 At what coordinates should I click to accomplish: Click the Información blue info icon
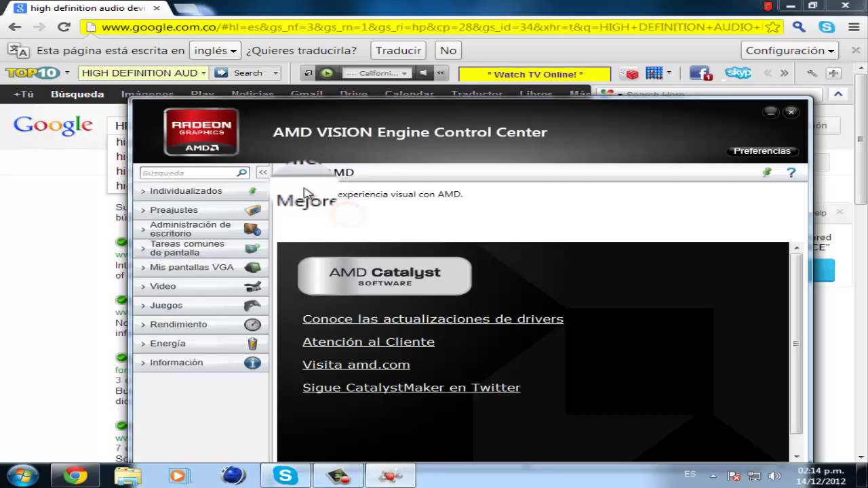tap(252, 363)
